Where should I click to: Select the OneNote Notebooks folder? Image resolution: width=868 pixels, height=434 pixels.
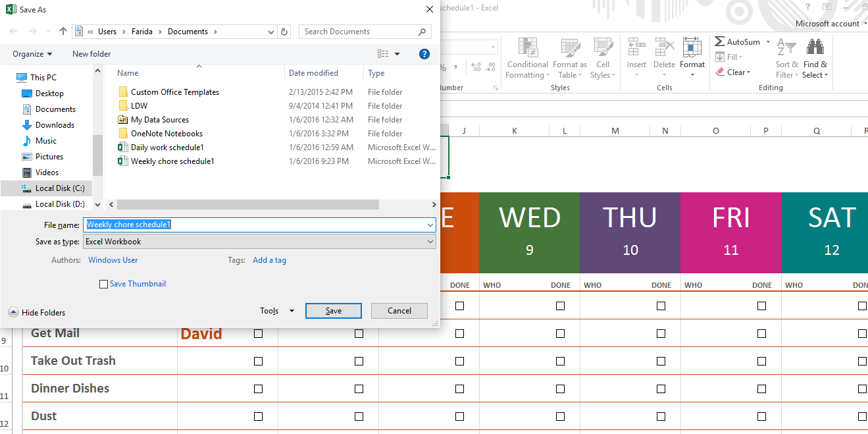166,134
